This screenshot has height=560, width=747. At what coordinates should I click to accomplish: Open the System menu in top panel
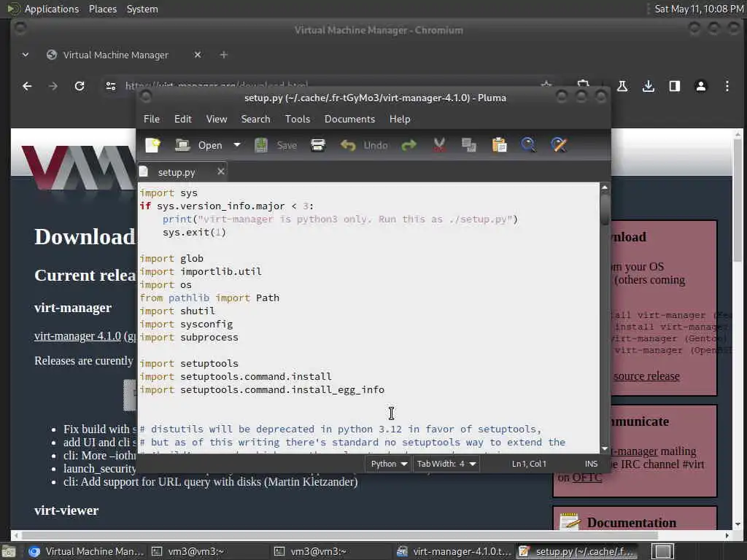coord(142,9)
